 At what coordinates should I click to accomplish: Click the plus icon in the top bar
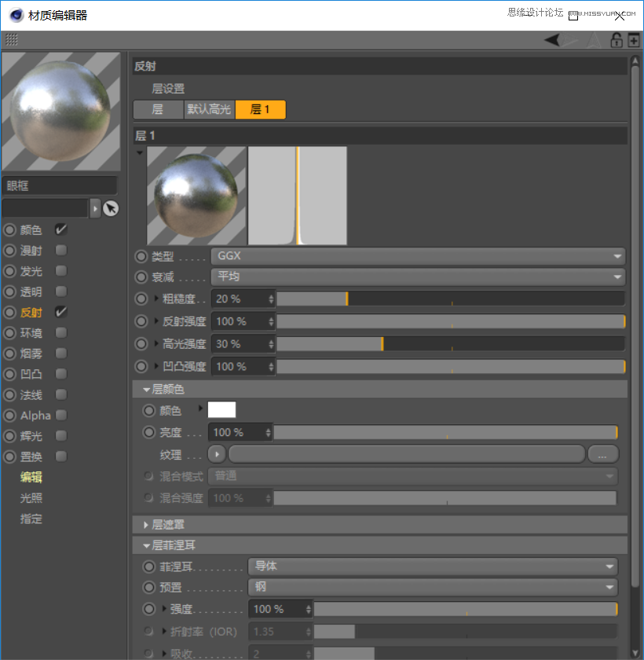coord(635,40)
